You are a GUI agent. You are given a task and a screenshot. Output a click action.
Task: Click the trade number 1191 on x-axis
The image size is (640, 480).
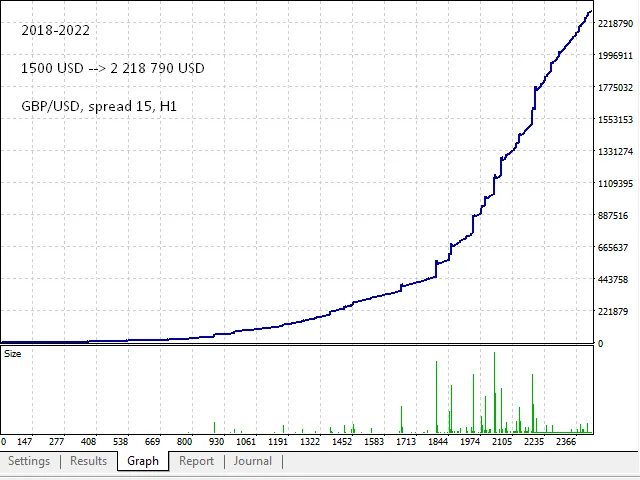click(278, 442)
